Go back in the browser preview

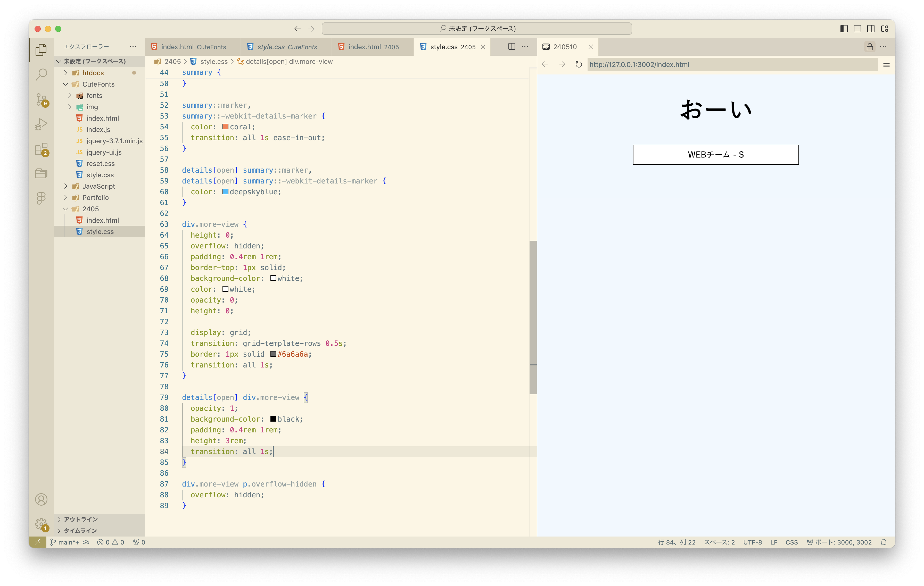point(545,64)
